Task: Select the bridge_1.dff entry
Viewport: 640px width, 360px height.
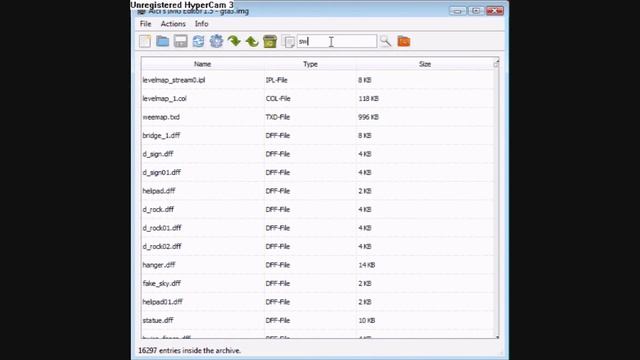Action: point(161,136)
